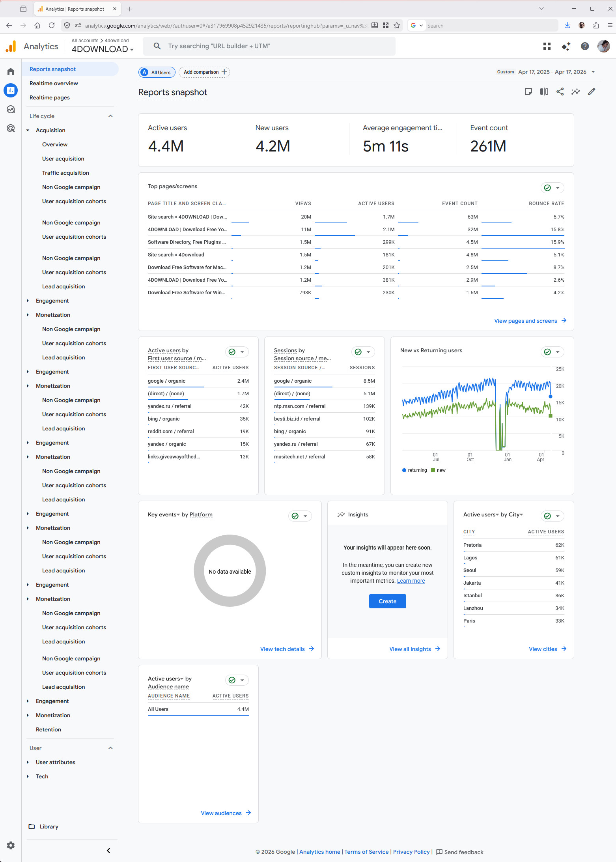Open the date range dropdown

point(556,72)
